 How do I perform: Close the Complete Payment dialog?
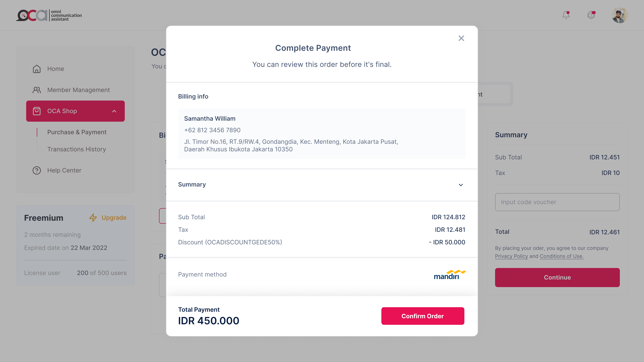pos(461,38)
